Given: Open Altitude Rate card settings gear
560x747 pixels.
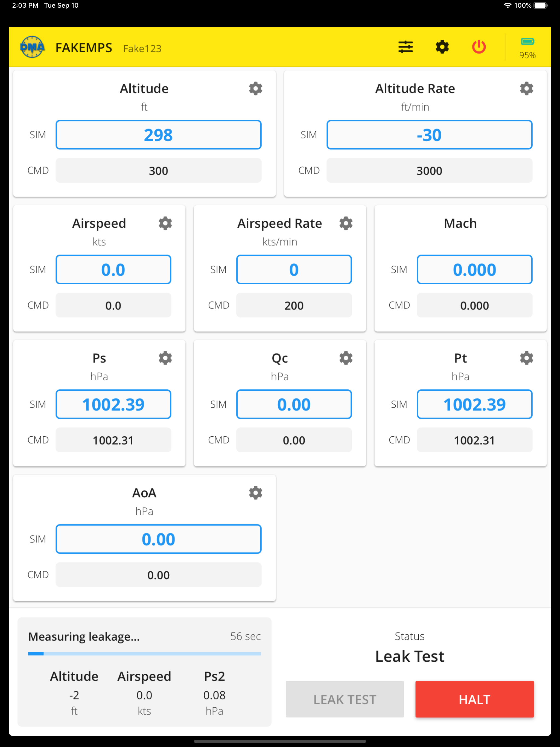Looking at the screenshot, I should pyautogui.click(x=526, y=89).
